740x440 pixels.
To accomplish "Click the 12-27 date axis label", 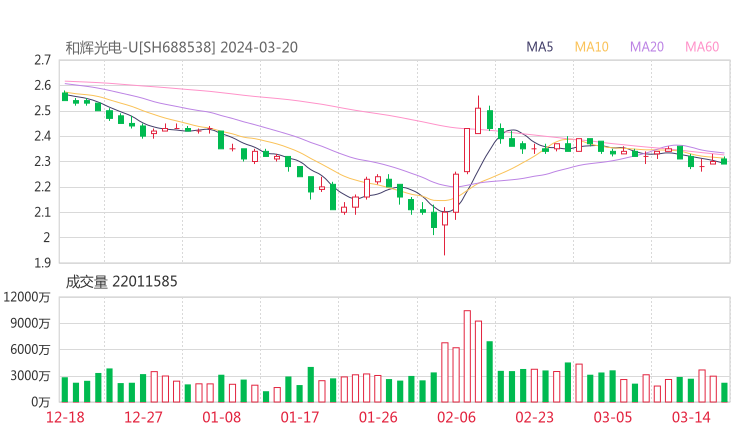I will click(143, 417).
